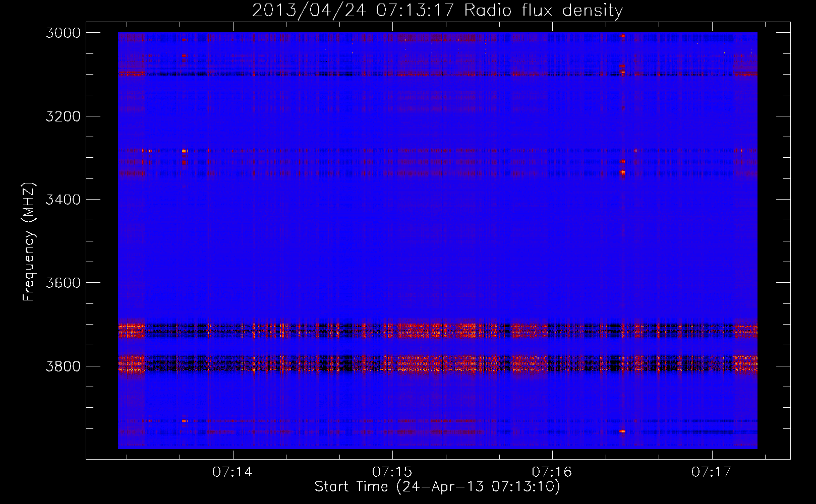This screenshot has width=816, height=504.
Task: Click the 07:17 time tick label
Action: click(x=711, y=472)
